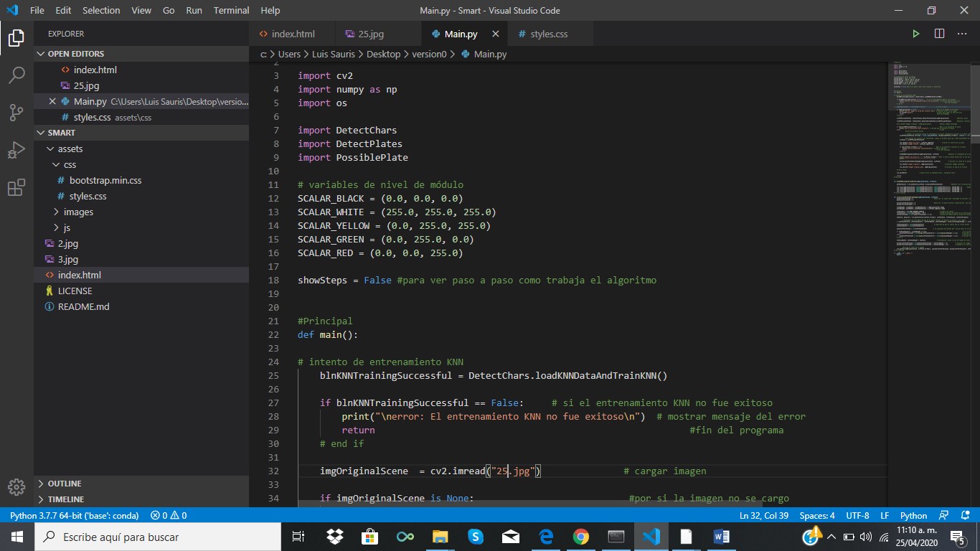Open the Windows Action Center notifications

[x=957, y=537]
